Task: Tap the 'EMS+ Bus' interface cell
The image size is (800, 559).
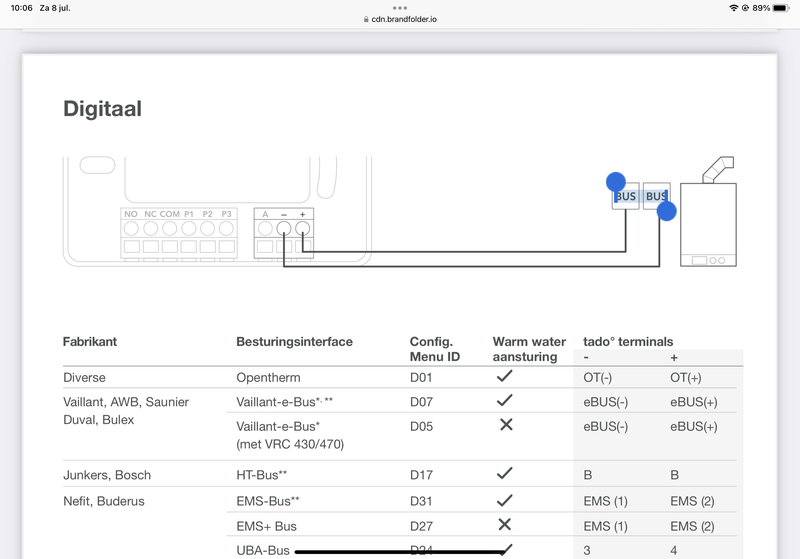Action: click(x=266, y=526)
